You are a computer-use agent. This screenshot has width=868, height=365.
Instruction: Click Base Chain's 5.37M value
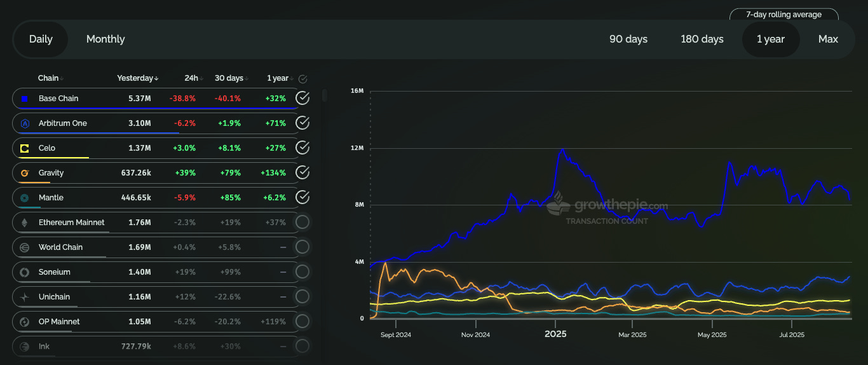click(x=139, y=99)
